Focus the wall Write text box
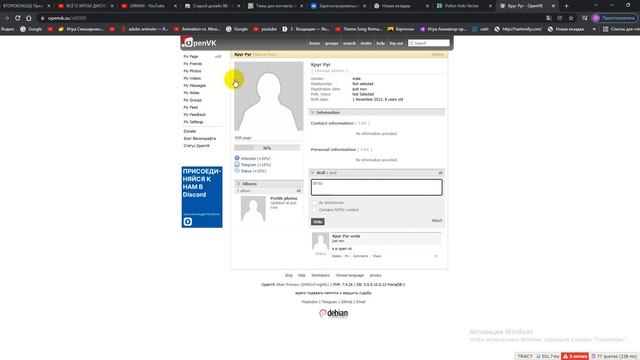Viewport: 640px width, 360px height. 376,187
